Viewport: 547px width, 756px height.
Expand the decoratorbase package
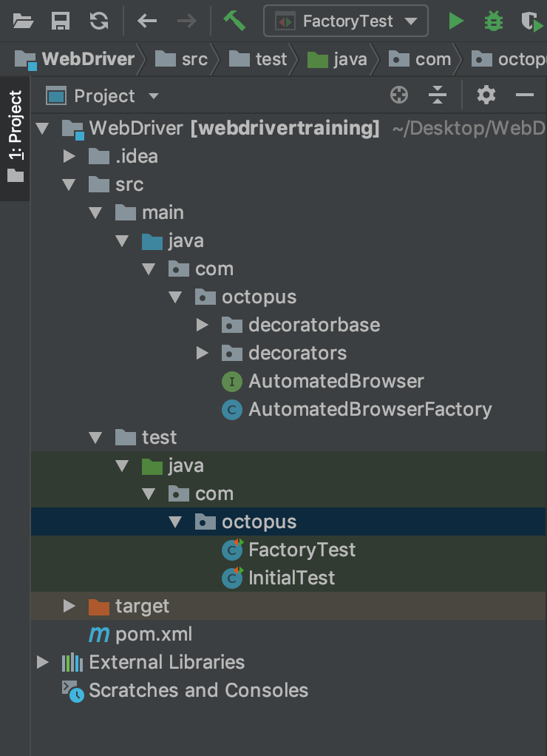[x=203, y=325]
